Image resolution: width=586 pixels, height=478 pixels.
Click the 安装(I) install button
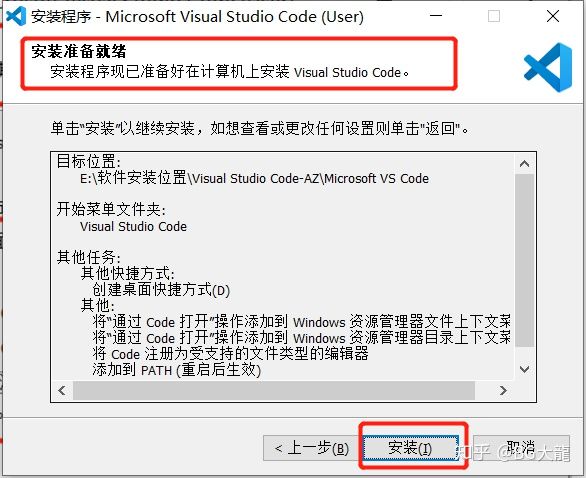point(410,448)
